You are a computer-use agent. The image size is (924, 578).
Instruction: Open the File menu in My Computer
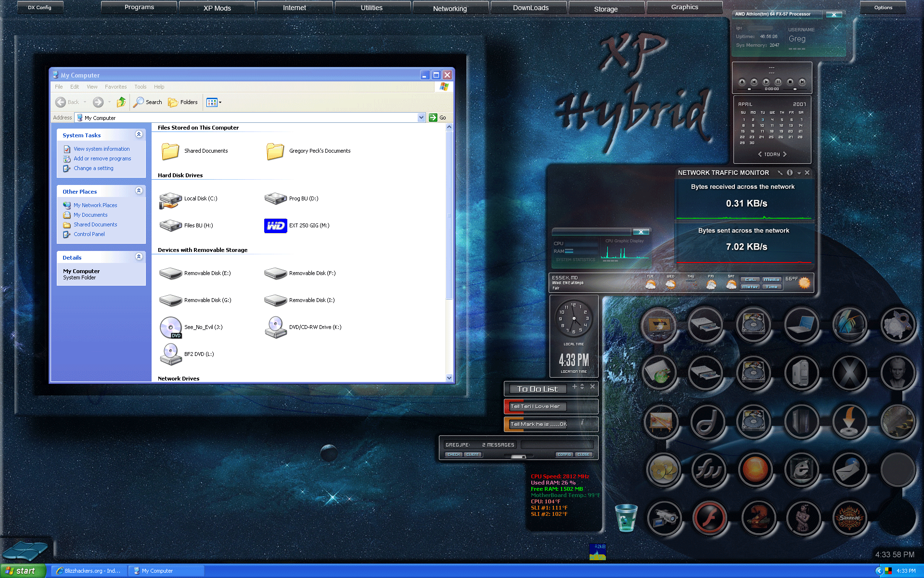59,87
